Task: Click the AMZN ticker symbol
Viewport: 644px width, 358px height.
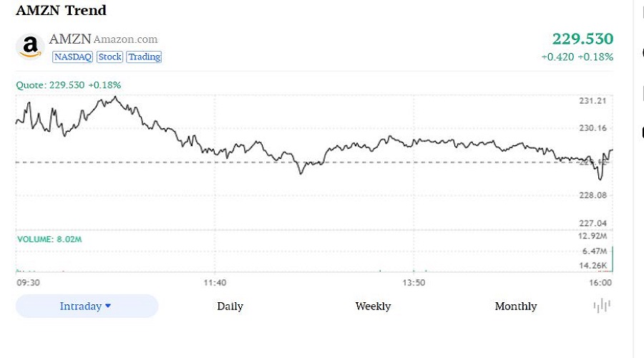Action: (x=69, y=39)
